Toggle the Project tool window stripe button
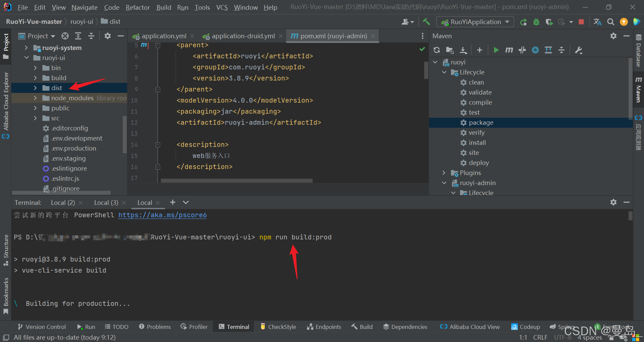Image resolution: width=644 pixels, height=342 pixels. coord(6,46)
